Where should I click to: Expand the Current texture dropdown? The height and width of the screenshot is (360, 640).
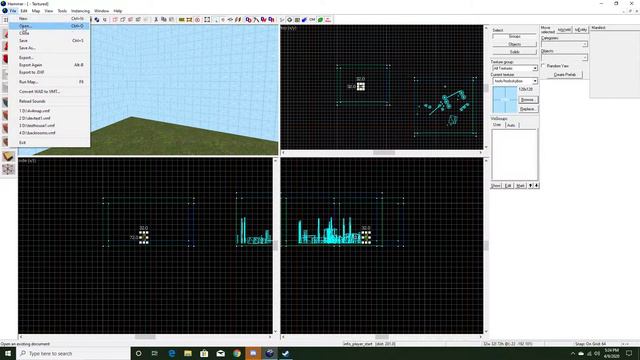[x=535, y=81]
